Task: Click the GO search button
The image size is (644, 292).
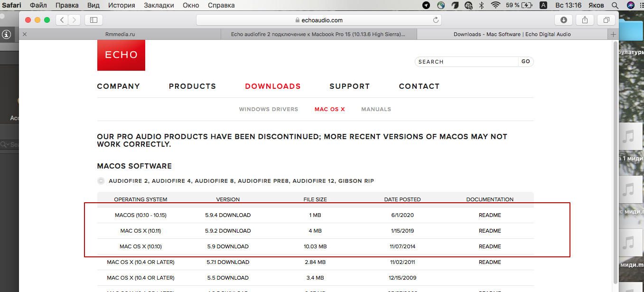Action: tap(526, 62)
